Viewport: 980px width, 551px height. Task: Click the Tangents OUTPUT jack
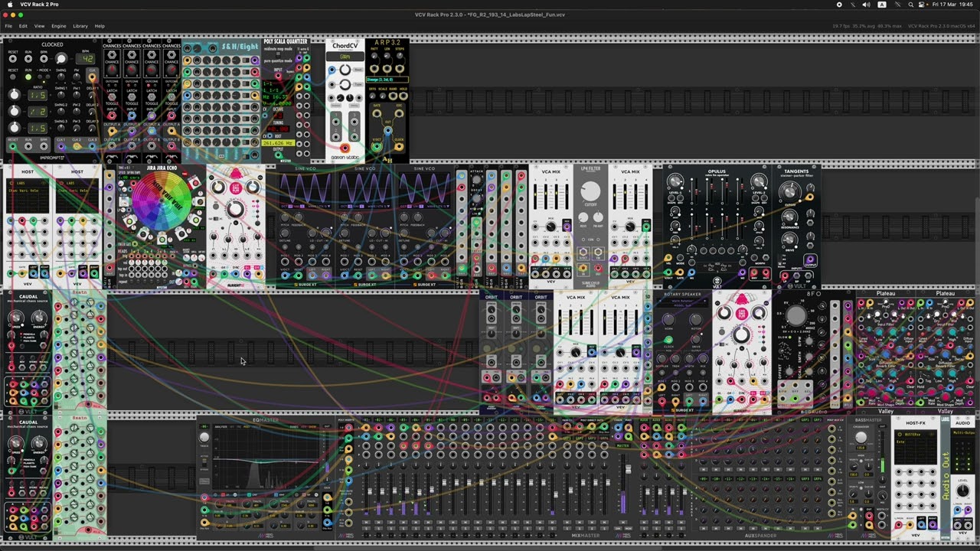[x=810, y=259]
